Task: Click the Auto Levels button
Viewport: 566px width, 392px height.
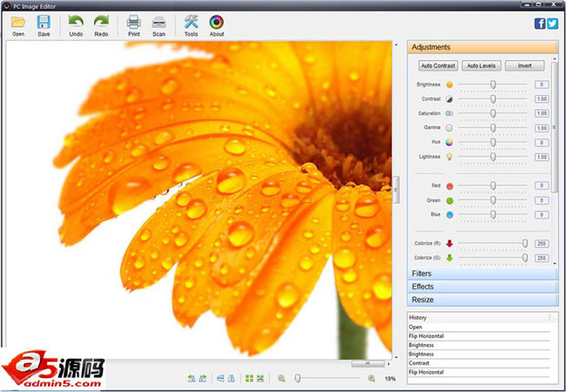Action: 482,65
